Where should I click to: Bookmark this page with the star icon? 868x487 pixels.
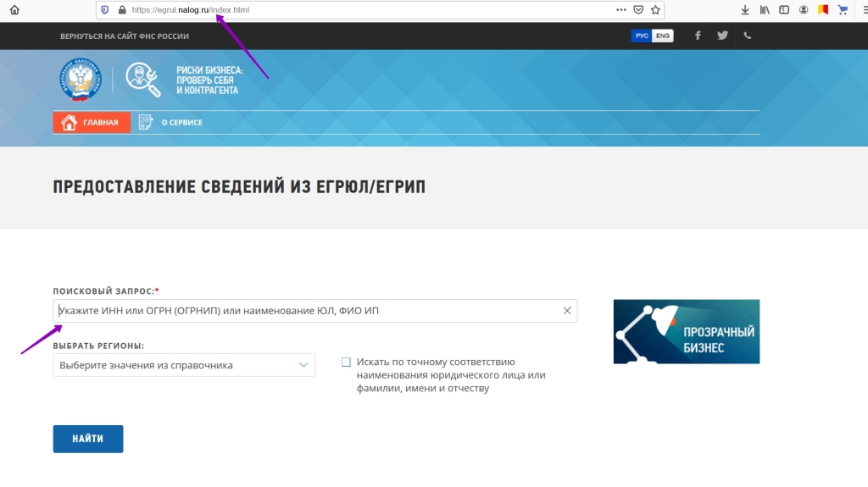point(655,10)
